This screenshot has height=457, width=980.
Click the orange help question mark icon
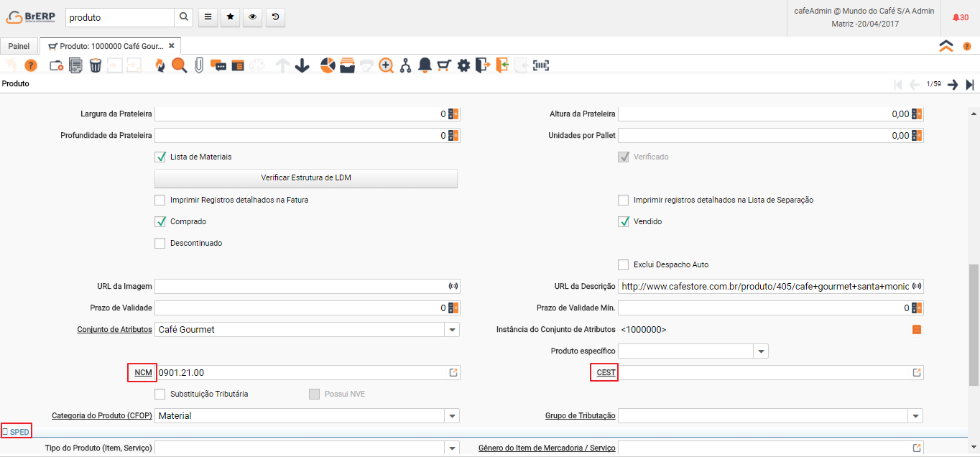point(31,65)
